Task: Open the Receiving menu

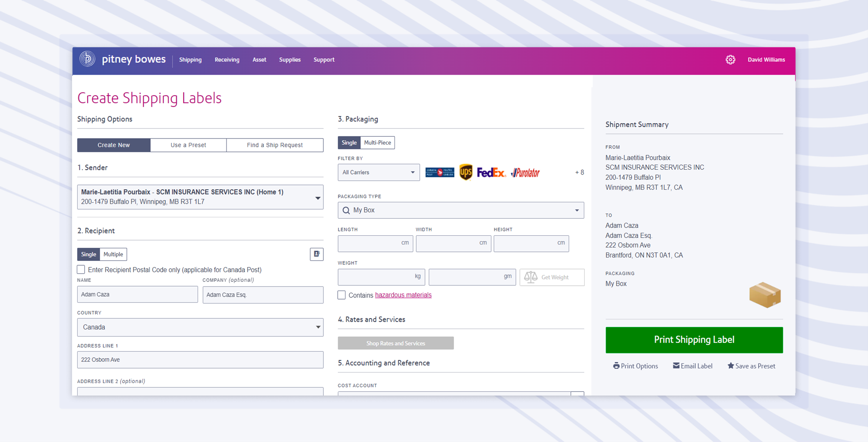Action: tap(227, 60)
